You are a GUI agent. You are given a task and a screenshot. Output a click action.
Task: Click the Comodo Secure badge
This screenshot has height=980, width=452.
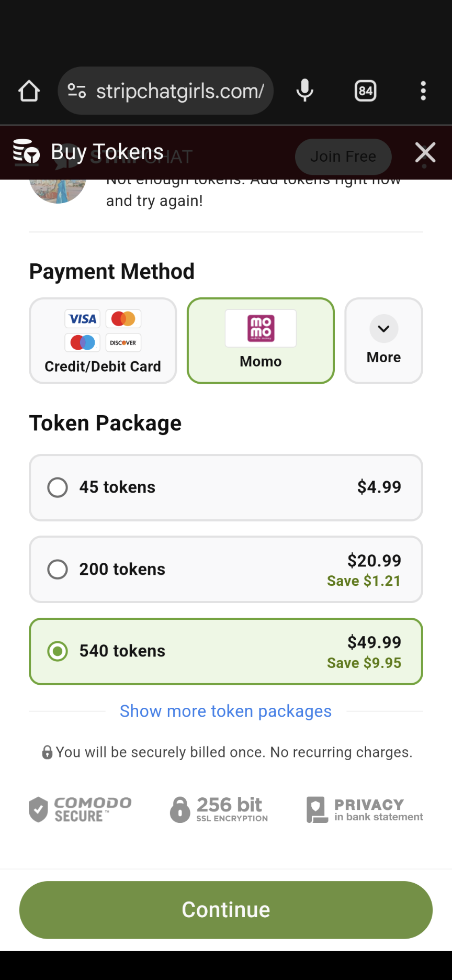pos(81,809)
